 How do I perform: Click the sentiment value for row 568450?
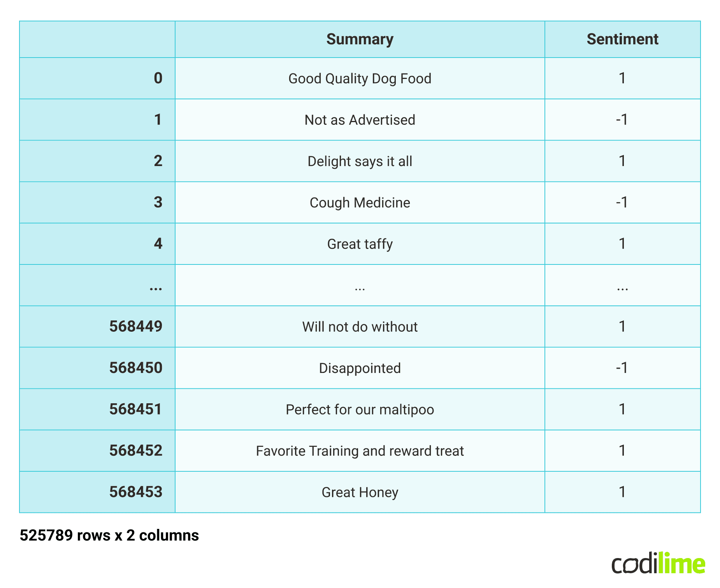pyautogui.click(x=622, y=368)
